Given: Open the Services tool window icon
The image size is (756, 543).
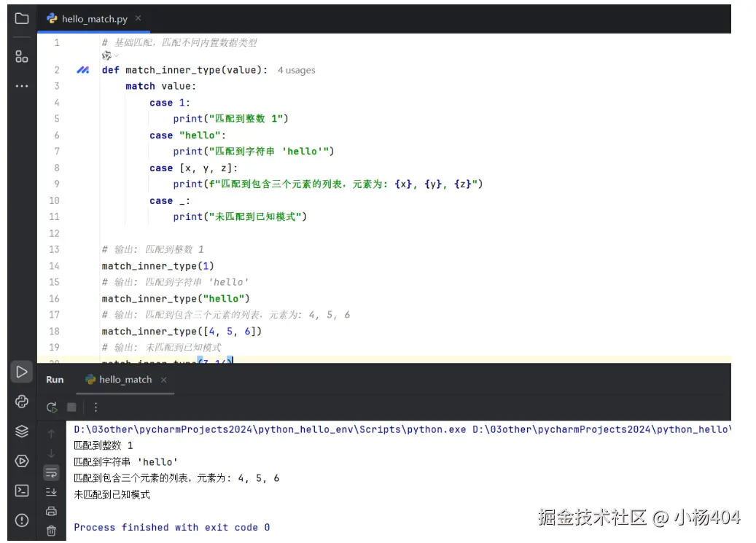Looking at the screenshot, I should 22,461.
